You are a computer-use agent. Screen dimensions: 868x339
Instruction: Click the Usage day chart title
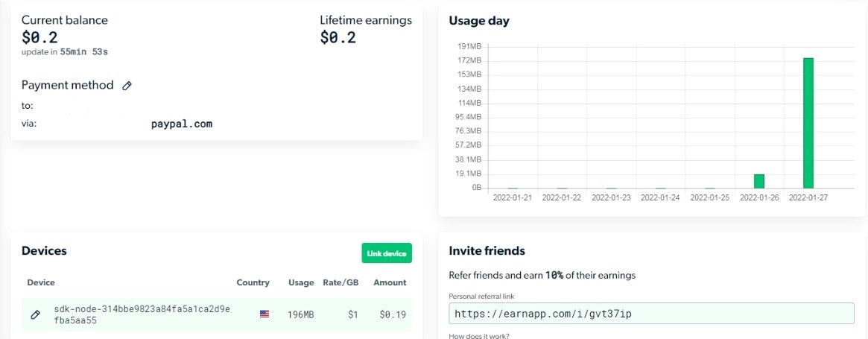(x=479, y=21)
